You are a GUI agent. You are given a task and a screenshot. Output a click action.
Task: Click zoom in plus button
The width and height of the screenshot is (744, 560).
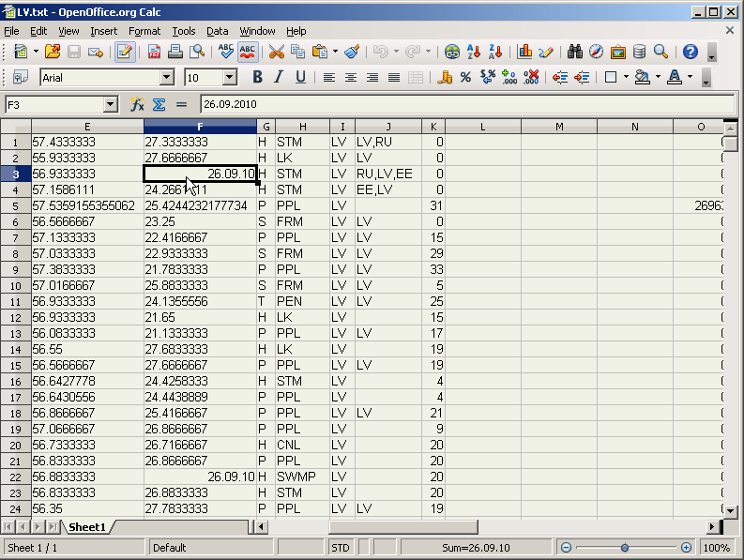coord(686,548)
